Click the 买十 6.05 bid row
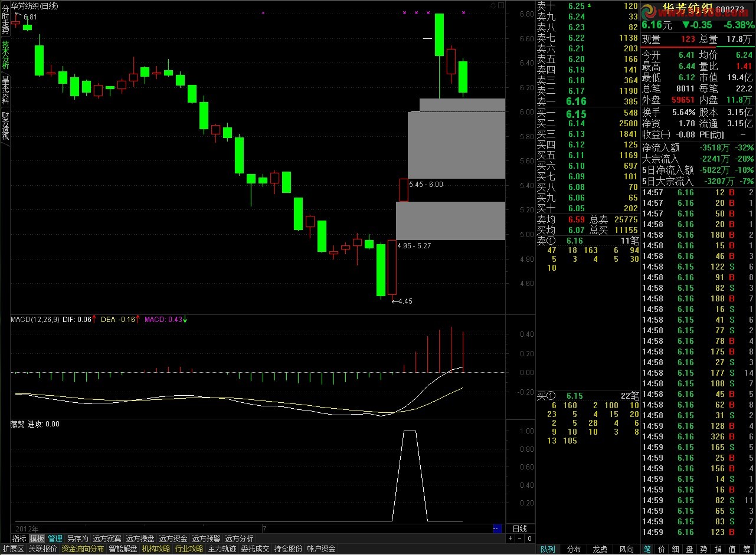The height and width of the screenshot is (555, 756). (x=588, y=208)
